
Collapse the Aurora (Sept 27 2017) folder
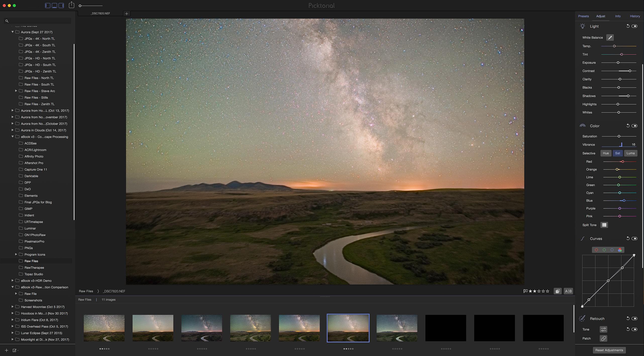pyautogui.click(x=13, y=32)
